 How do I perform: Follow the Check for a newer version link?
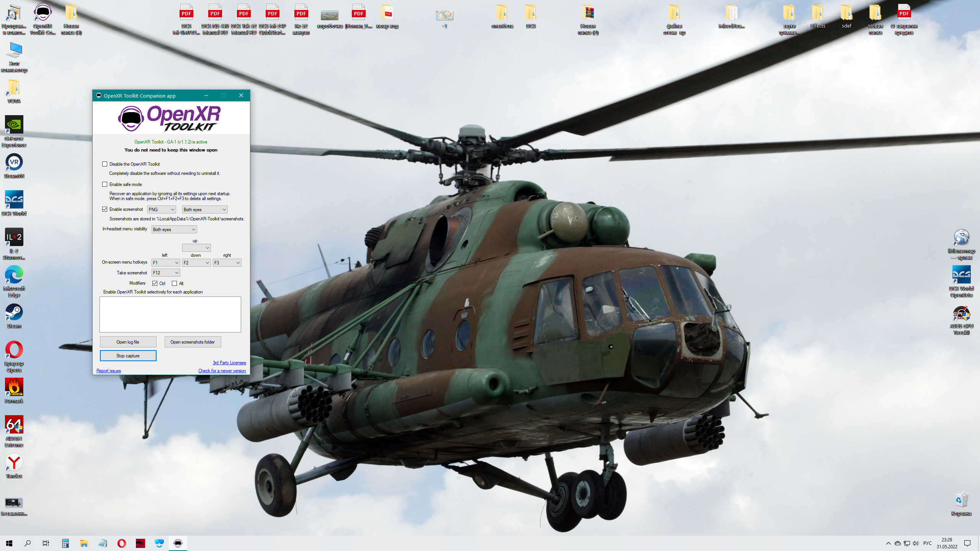click(x=222, y=371)
